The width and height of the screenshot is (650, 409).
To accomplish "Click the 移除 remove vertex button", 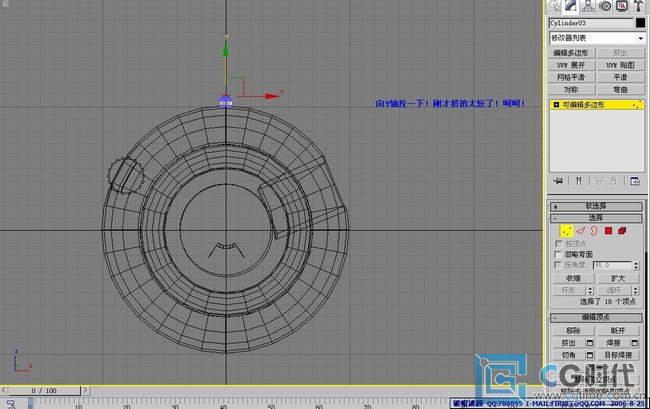I will [x=573, y=330].
